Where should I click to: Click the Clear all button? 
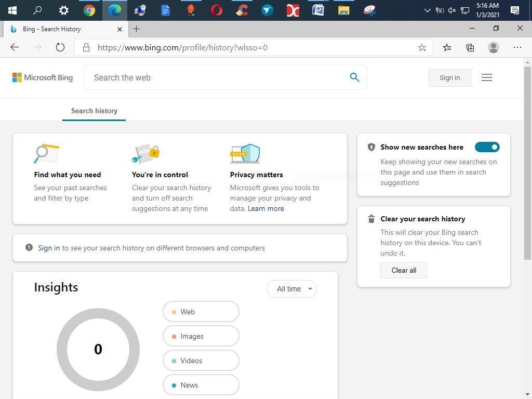403,270
